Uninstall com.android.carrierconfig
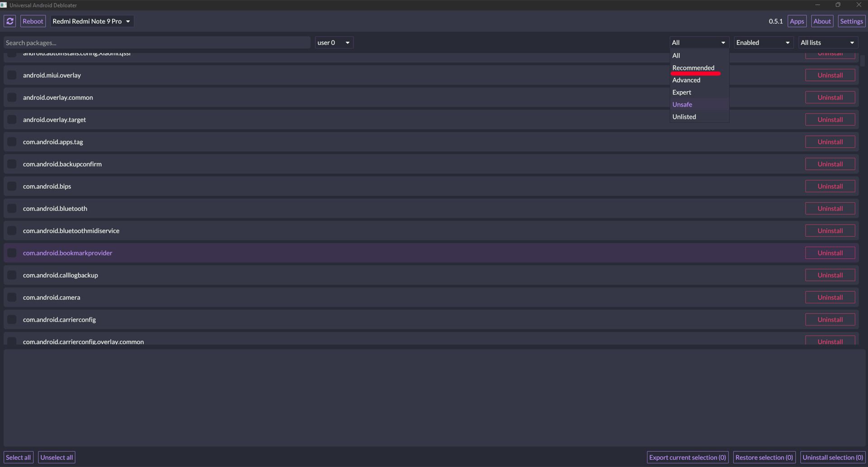The image size is (868, 467). click(830, 319)
